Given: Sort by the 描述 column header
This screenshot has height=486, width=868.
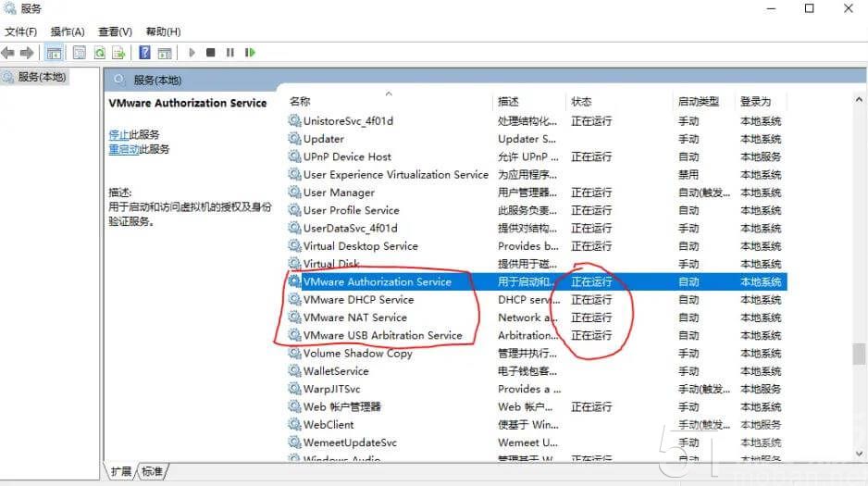Looking at the screenshot, I should point(508,101).
